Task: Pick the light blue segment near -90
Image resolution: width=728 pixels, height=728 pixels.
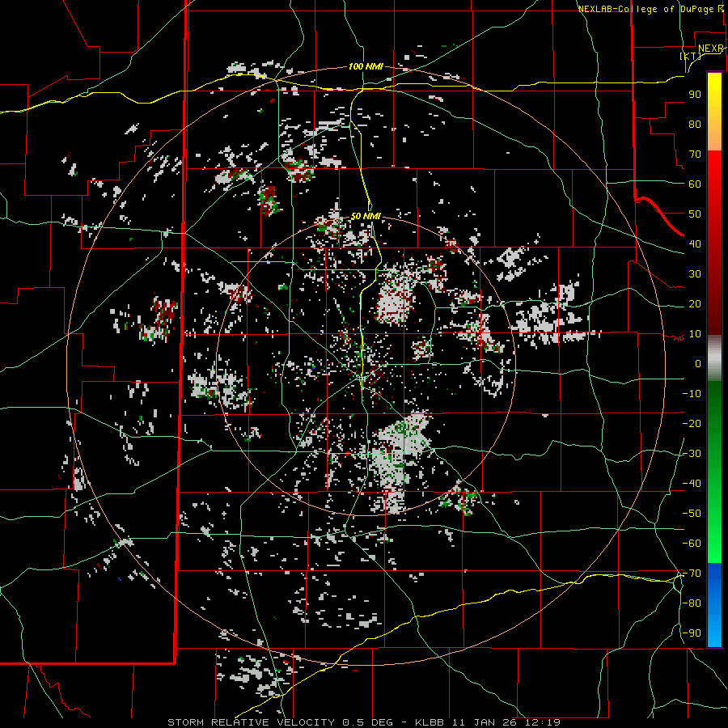Action: click(714, 633)
